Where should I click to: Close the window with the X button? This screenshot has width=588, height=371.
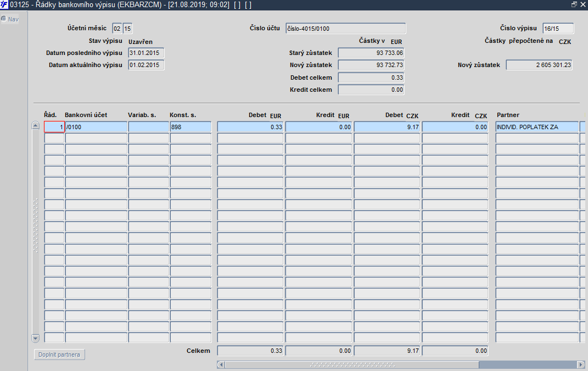[583, 4]
